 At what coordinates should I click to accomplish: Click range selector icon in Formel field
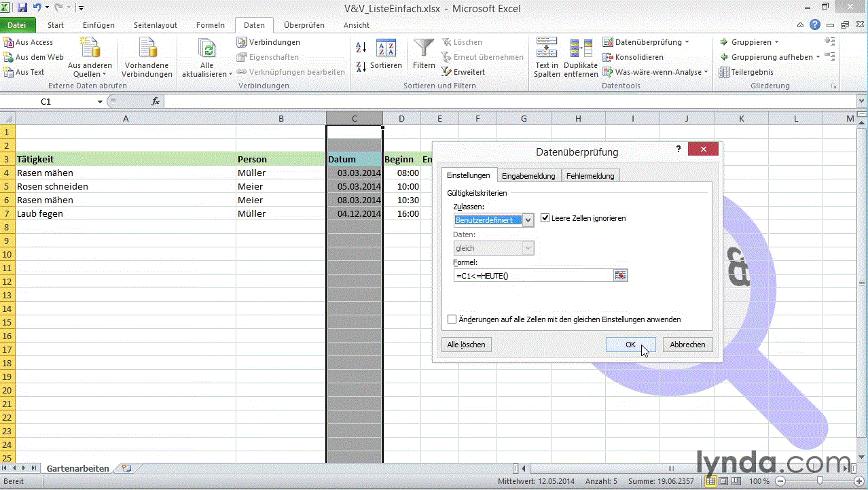(620, 275)
